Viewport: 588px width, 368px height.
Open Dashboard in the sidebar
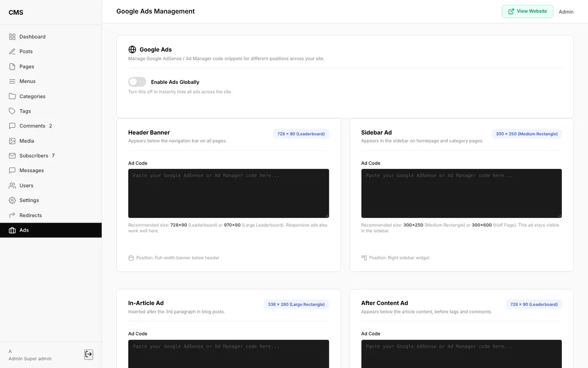pyautogui.click(x=51, y=37)
